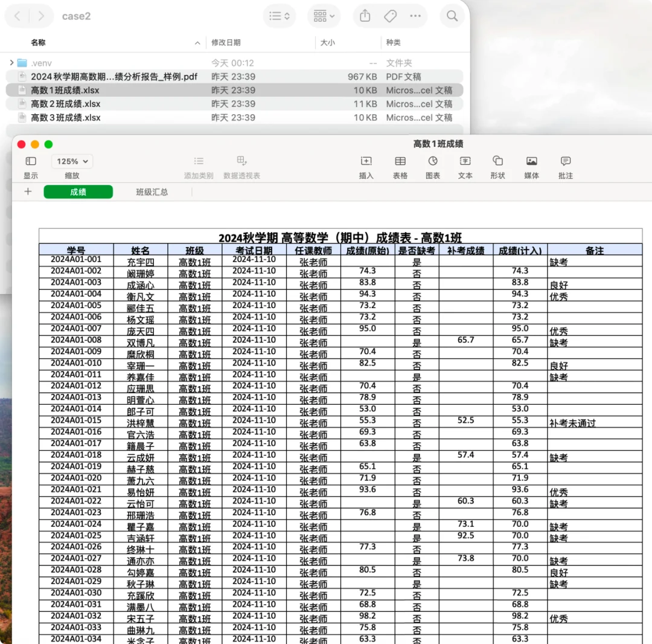Open the 125% zoom dropdown

pos(72,161)
